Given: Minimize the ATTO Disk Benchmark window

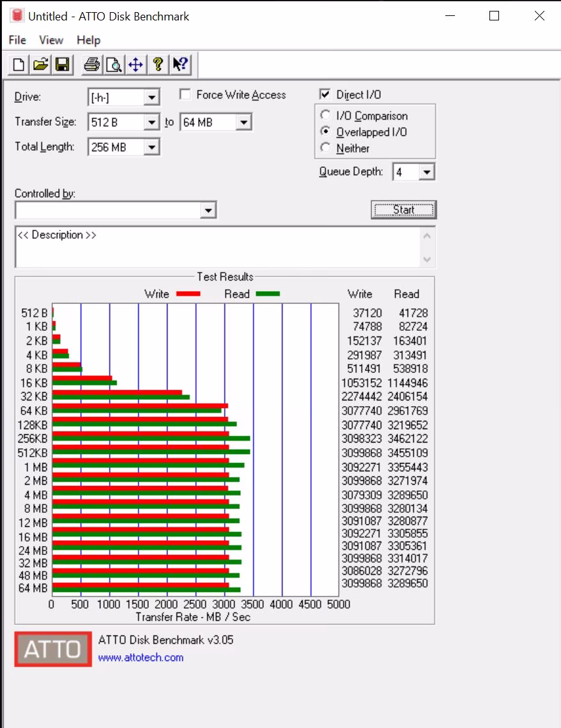Looking at the screenshot, I should (450, 16).
